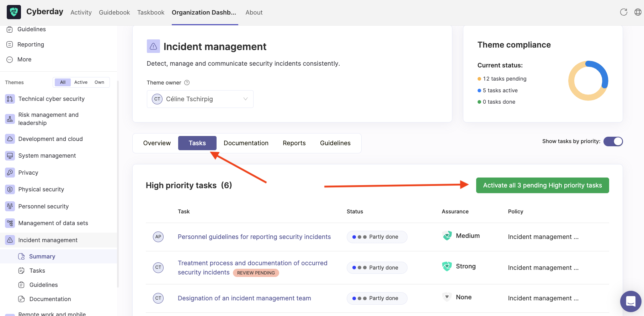The width and height of the screenshot is (644, 316).
Task: Click the More ellipsis icon
Action: click(10, 59)
